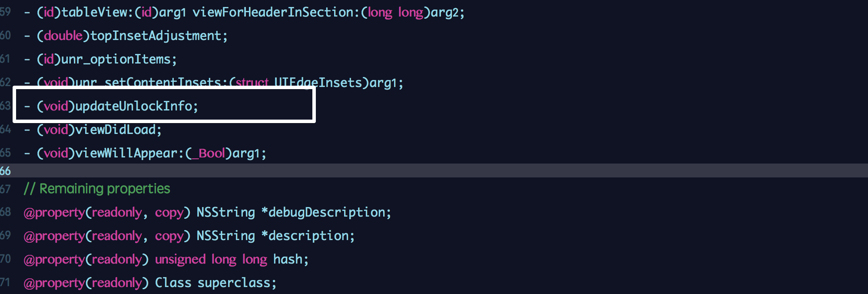Click line number 71 in the gutter
Image resolution: width=868 pixels, height=294 pixels.
(5, 282)
